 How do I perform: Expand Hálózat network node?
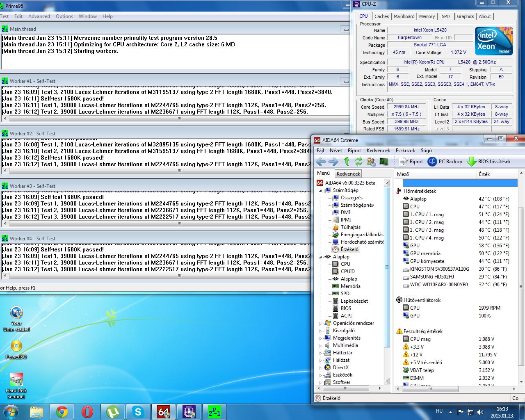click(321, 360)
